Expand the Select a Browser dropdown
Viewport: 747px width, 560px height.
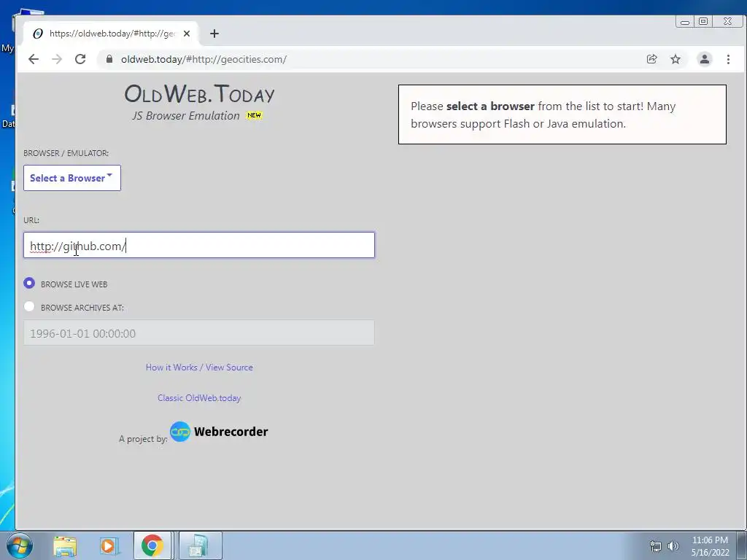coord(72,178)
